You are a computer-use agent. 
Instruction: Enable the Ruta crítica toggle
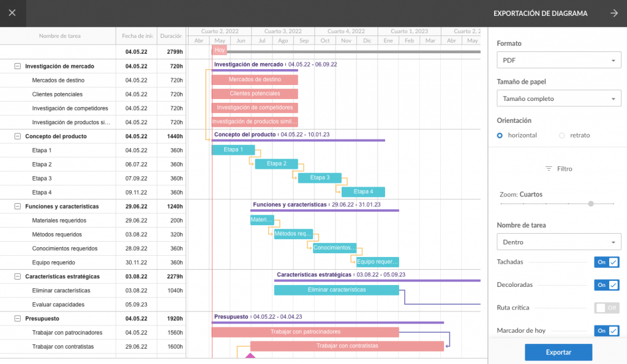coord(606,308)
